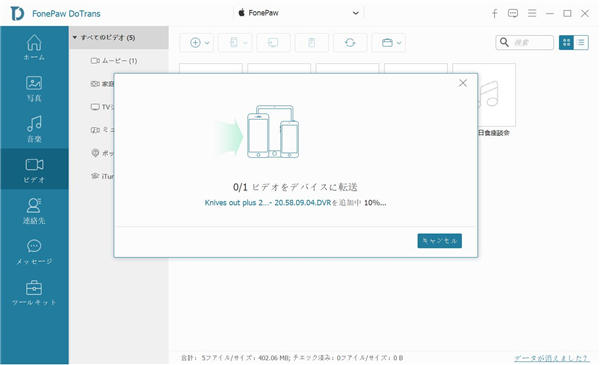Open the ホーム (Home) sidebar section

[x=34, y=47]
